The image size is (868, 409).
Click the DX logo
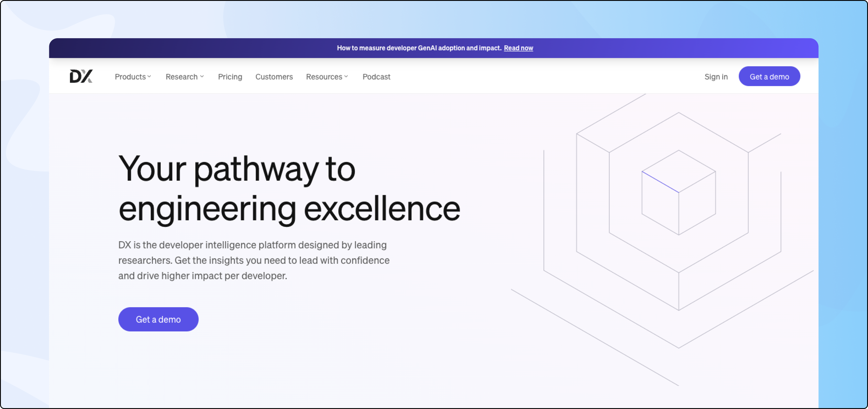(x=81, y=76)
